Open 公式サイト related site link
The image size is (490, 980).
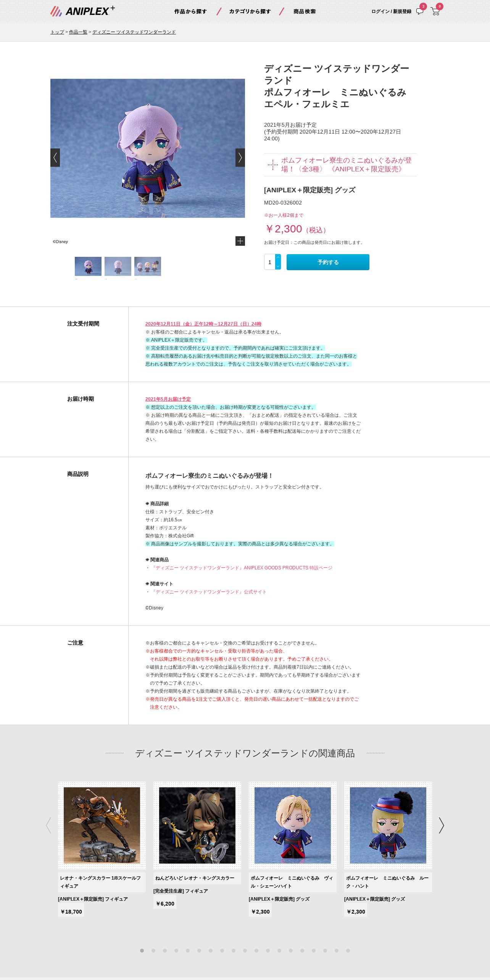[x=209, y=592]
